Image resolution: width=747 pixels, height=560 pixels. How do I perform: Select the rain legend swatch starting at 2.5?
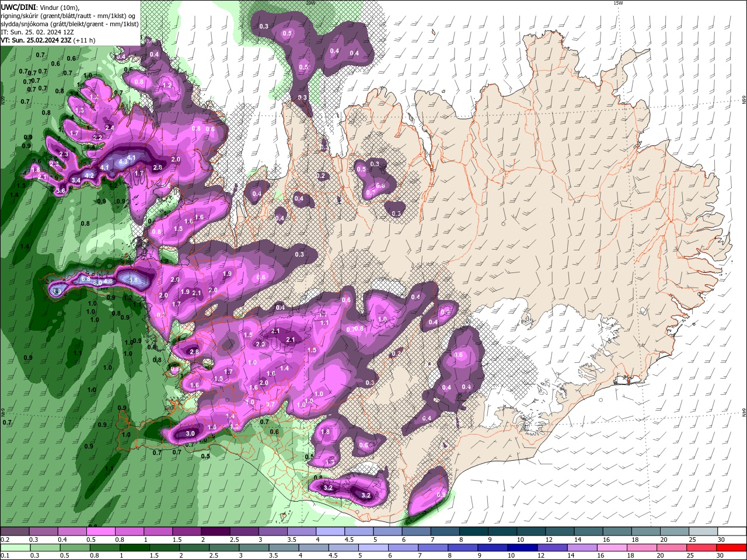224,547
